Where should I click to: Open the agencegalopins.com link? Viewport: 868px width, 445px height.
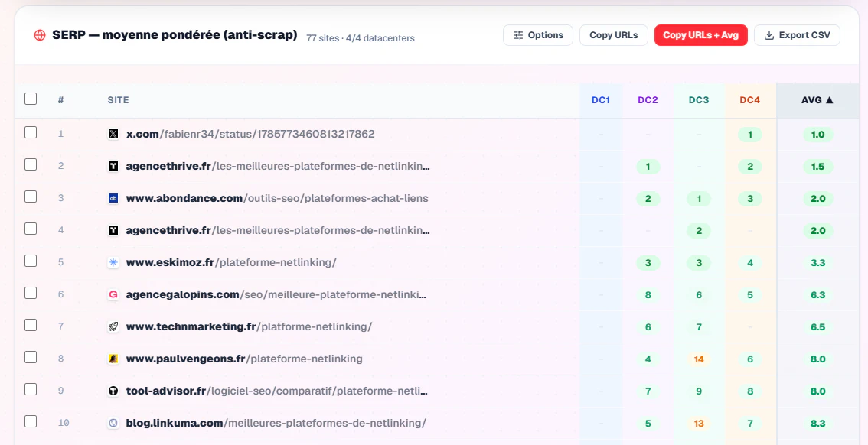click(276, 294)
